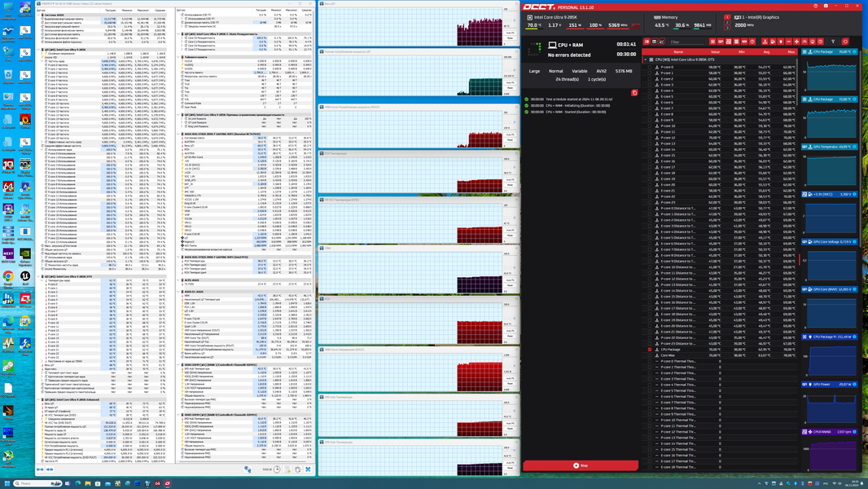Screen dimensions: 868x489
Task: Uncheck the CPU Package row checkbox in OCCT
Action: coord(649,350)
